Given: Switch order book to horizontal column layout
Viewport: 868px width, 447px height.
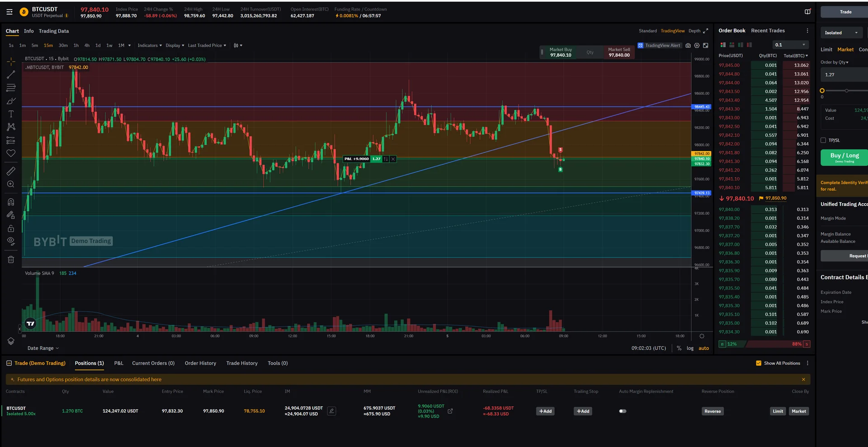Looking at the screenshot, I should coord(732,45).
